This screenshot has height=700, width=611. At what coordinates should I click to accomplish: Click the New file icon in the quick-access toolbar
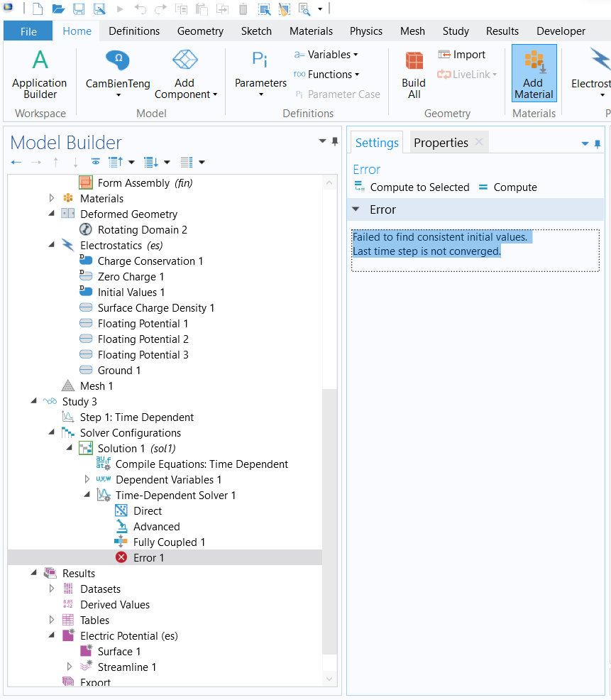pos(38,9)
